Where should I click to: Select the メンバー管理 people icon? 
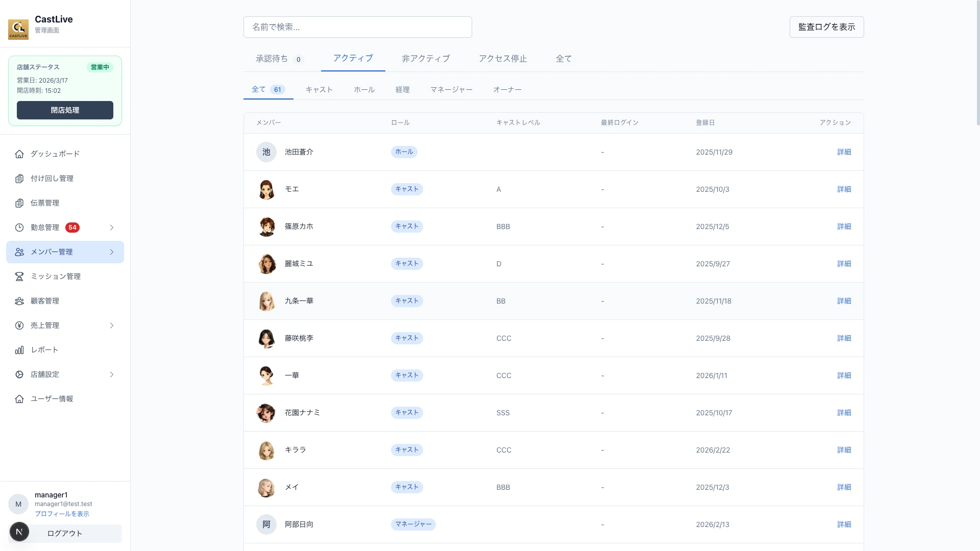coord(19,252)
